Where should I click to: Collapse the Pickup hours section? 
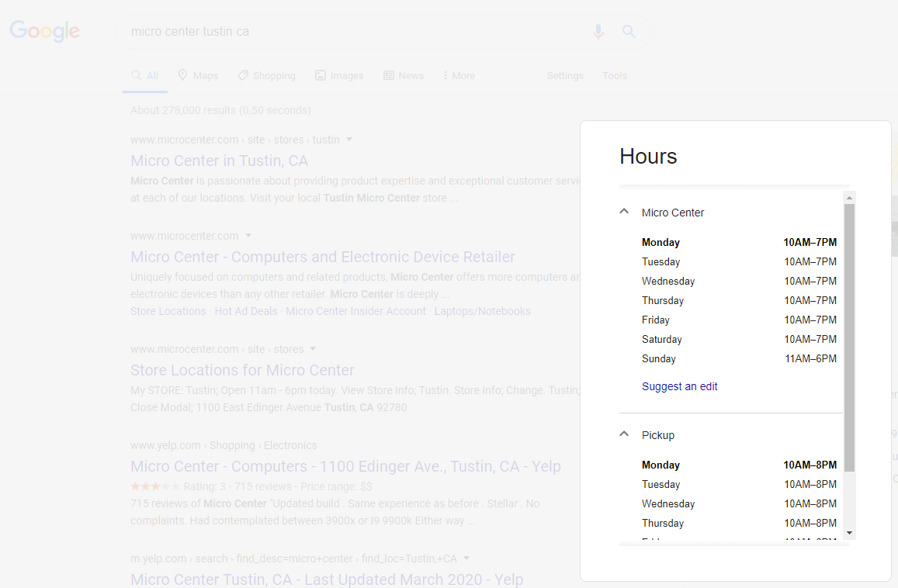(x=624, y=434)
